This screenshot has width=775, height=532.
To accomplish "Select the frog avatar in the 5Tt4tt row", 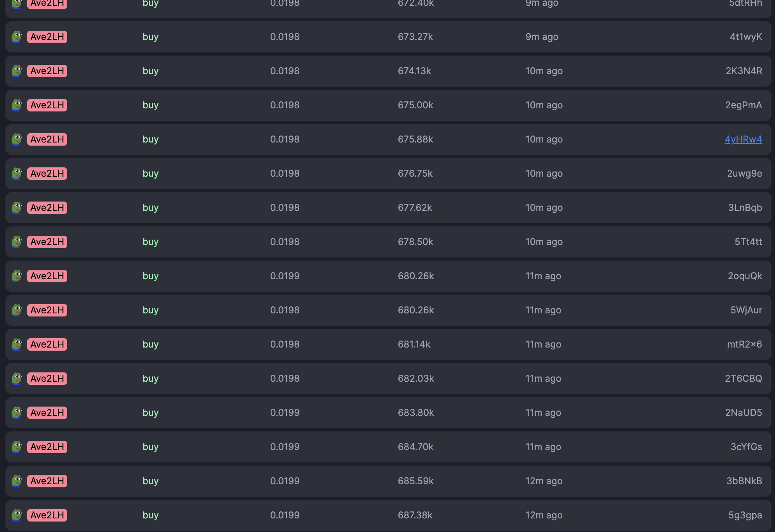I will (x=17, y=242).
